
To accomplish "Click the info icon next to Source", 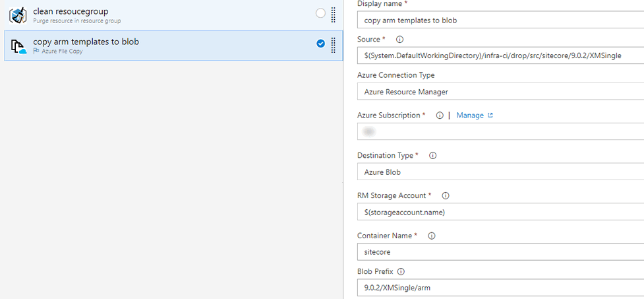I will click(x=399, y=40).
